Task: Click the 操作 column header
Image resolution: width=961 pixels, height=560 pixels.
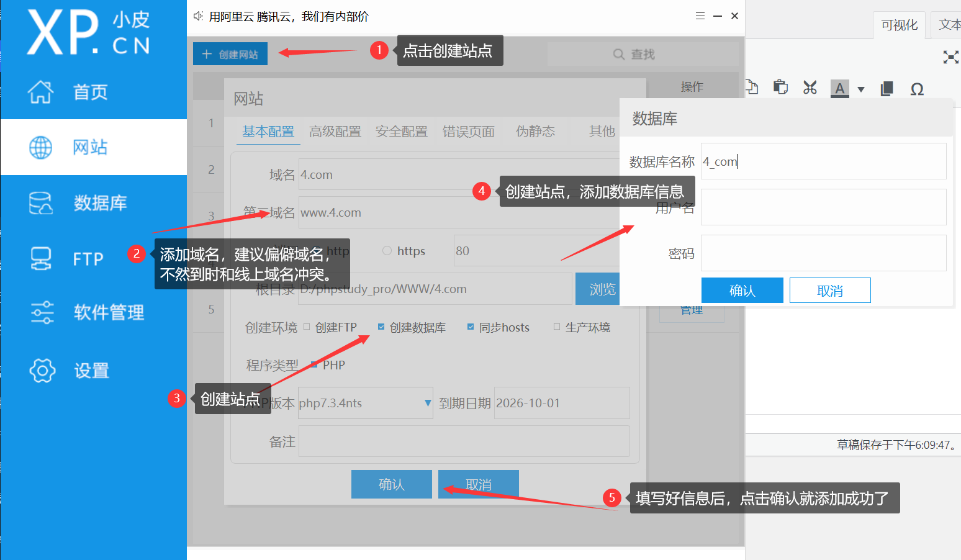Action: (692, 86)
